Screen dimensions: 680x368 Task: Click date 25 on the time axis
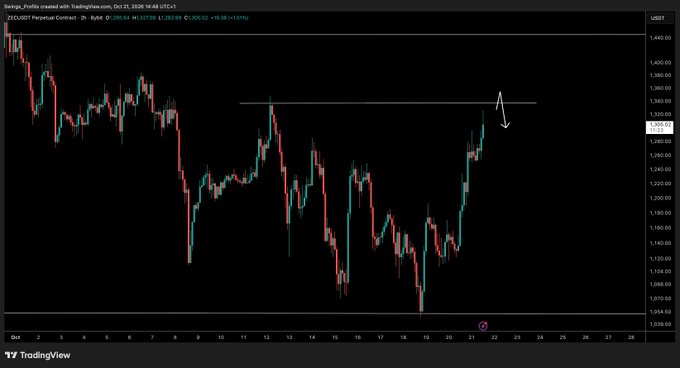[563, 337]
